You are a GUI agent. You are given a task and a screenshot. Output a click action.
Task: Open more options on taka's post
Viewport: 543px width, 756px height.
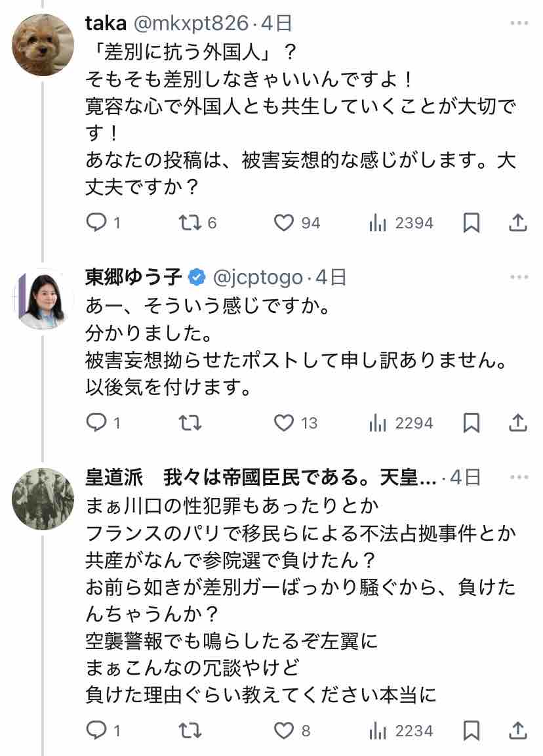coord(518,24)
